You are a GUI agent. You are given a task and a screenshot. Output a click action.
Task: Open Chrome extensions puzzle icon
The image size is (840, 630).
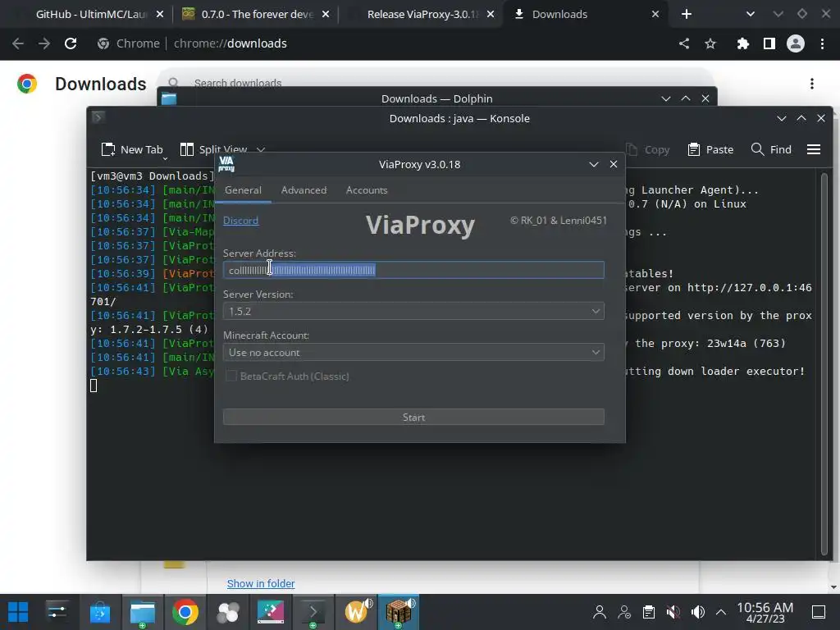point(743,43)
